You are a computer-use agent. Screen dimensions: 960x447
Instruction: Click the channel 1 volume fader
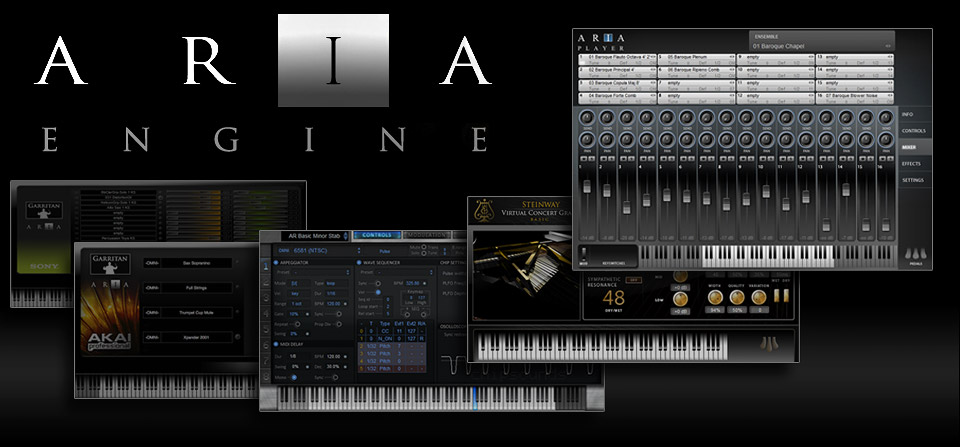(x=587, y=189)
